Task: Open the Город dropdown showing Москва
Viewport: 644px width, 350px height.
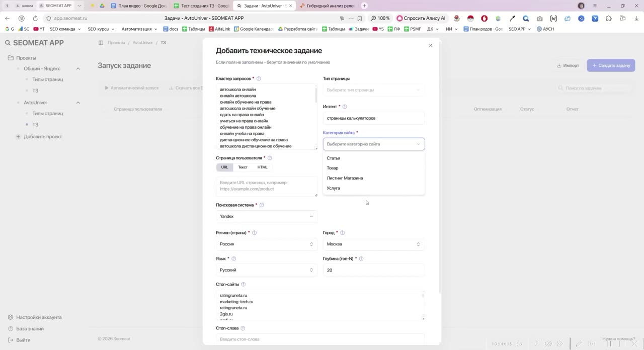Action: [374, 244]
